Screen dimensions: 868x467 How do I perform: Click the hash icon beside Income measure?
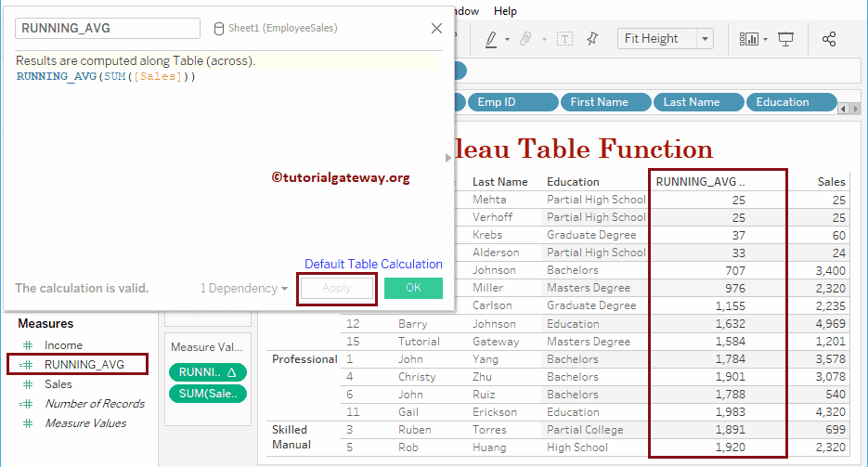point(28,345)
